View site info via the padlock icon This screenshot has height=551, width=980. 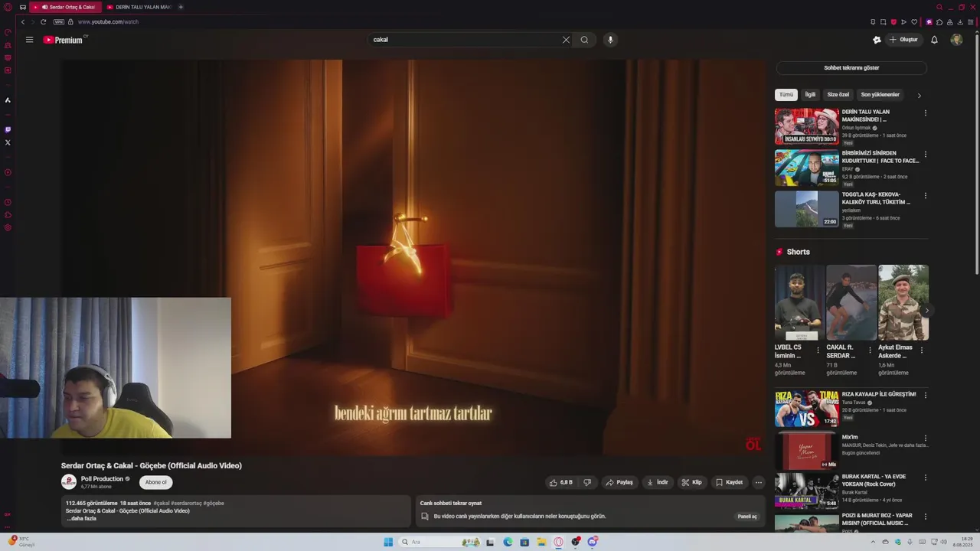(70, 22)
